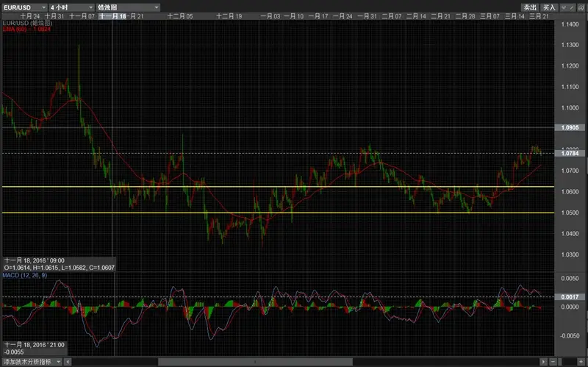Click the zoom out minus button
The height and width of the screenshot is (367, 588).
(553, 362)
